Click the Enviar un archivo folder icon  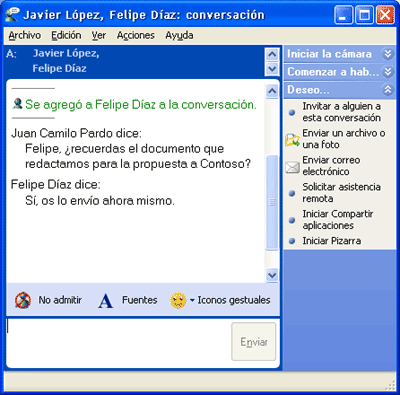(x=292, y=140)
